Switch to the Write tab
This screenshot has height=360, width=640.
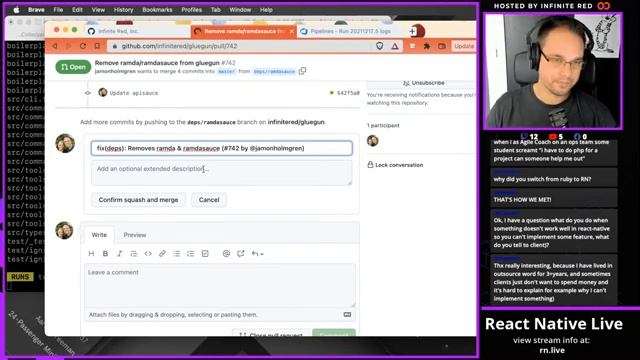click(99, 235)
